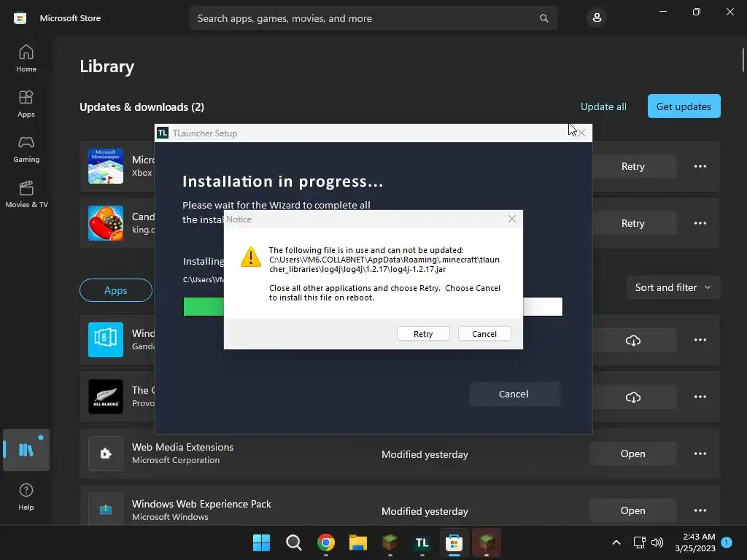Close the TLauncher Setup window
This screenshot has width=747, height=560.
[581, 133]
